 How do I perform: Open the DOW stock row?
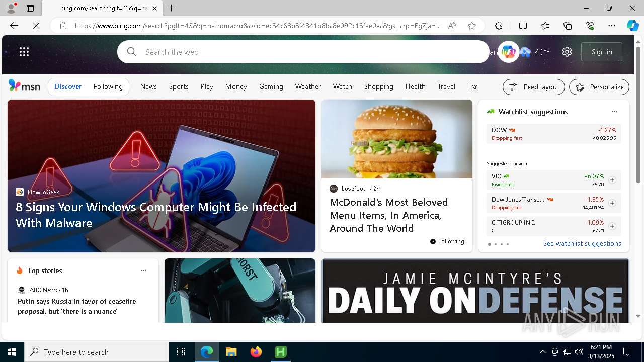point(553,134)
